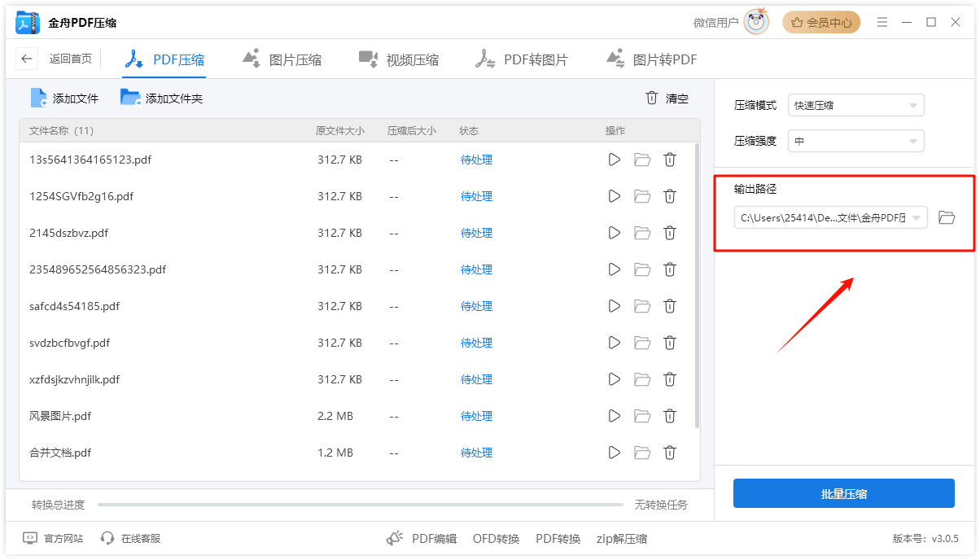Delete svdzbcfbvgf.pdf from the list
Image resolution: width=980 pixels, height=560 pixels.
[670, 343]
